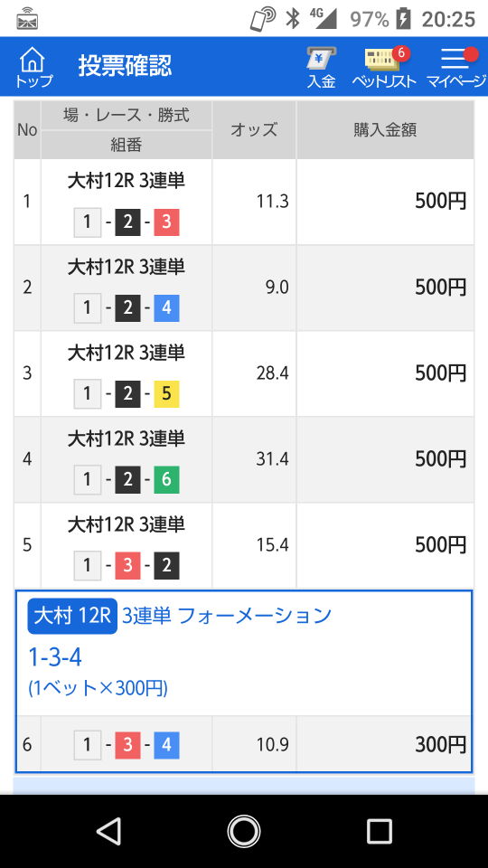The width and height of the screenshot is (488, 868).
Task: Tap the Bluetooth status bar icon
Action: click(x=292, y=19)
